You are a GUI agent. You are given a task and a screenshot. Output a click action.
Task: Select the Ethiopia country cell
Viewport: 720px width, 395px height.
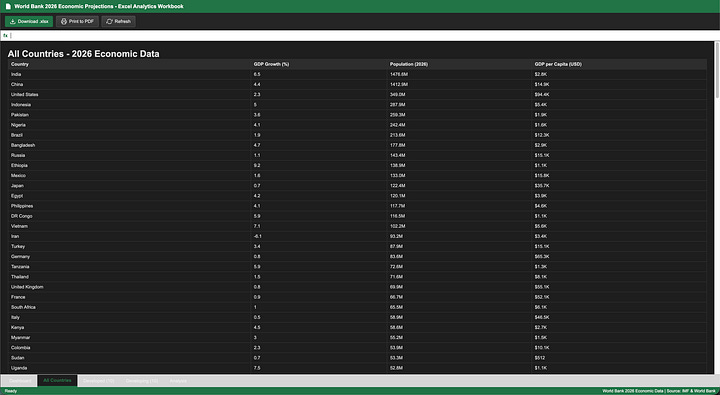[x=129, y=165]
